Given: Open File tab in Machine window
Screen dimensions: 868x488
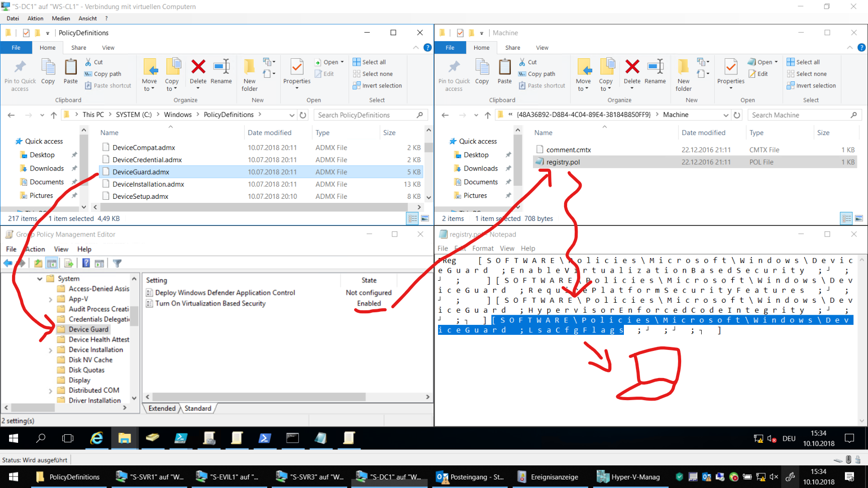Looking at the screenshot, I should click(x=450, y=48).
